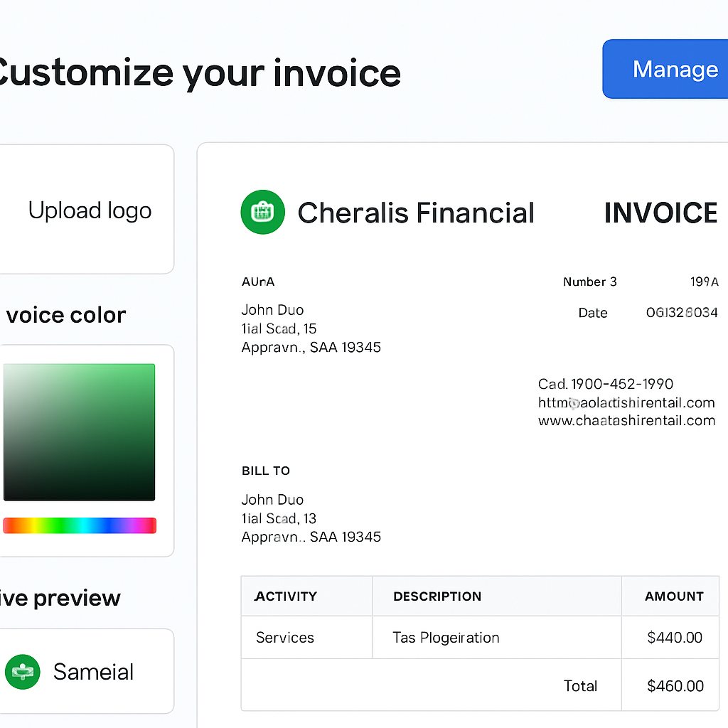Viewport: 728px width, 728px height.
Task: Click the INVOICE title text
Action: click(660, 212)
